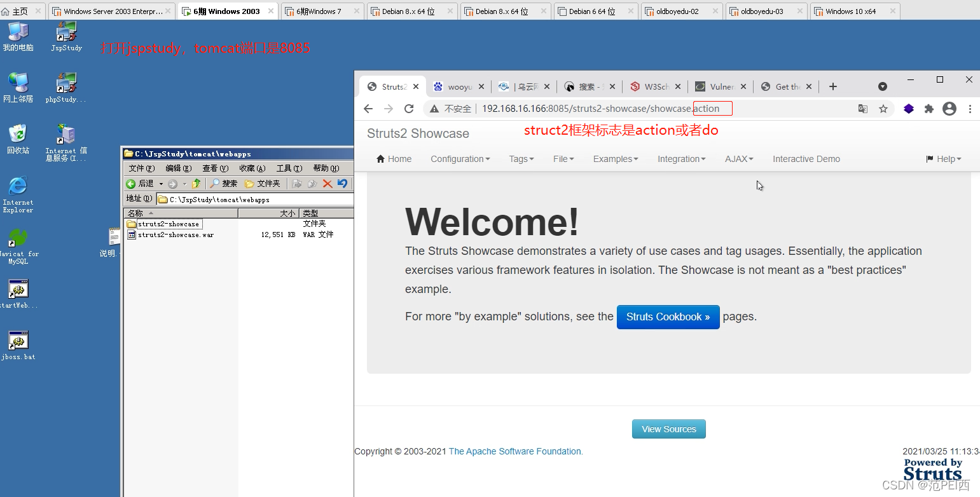Click Explorer green Back arrow button
980x497 pixels.
[x=131, y=184]
